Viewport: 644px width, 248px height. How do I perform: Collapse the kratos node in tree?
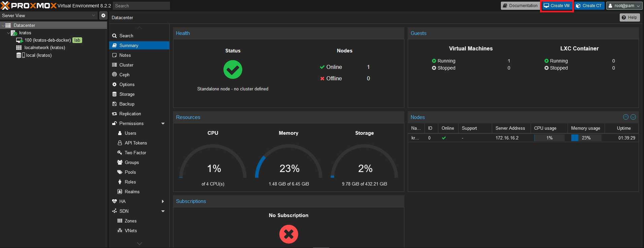8,33
